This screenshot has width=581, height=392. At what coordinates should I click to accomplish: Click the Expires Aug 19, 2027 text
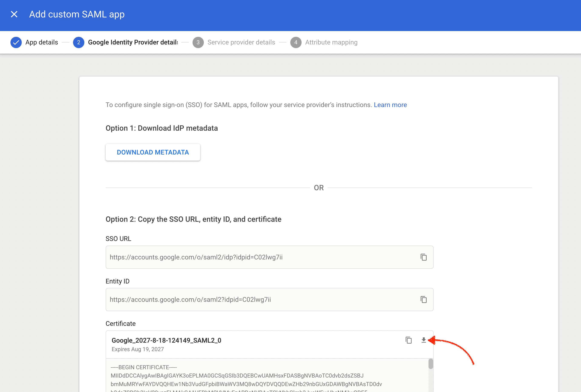(x=138, y=349)
